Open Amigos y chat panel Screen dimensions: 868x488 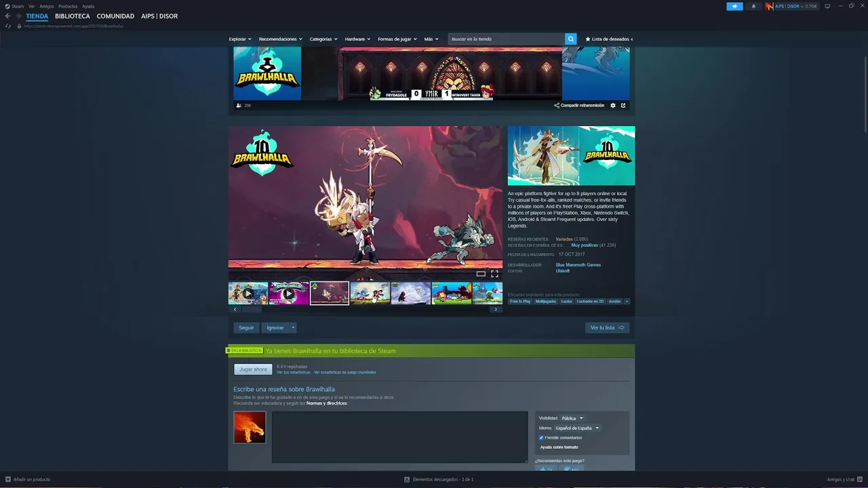tap(844, 479)
